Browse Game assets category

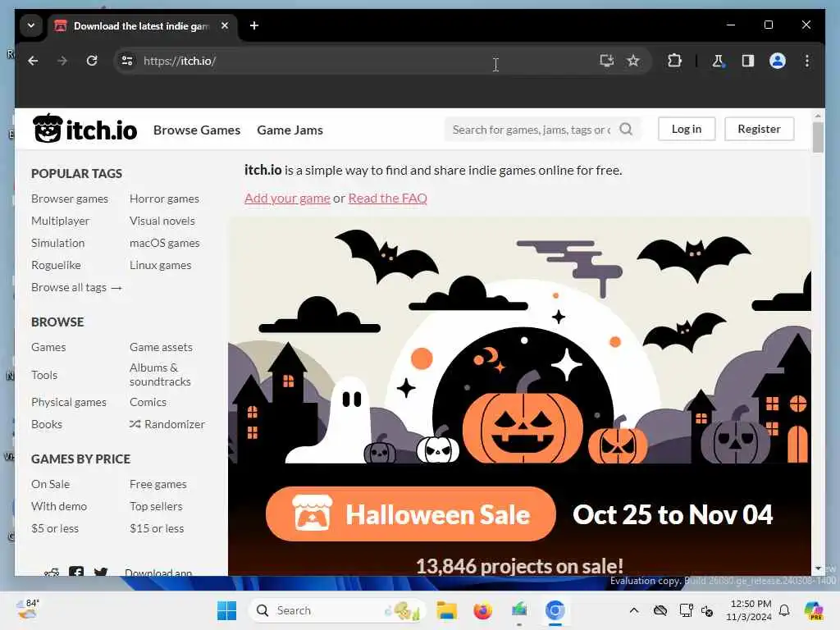[x=161, y=347]
